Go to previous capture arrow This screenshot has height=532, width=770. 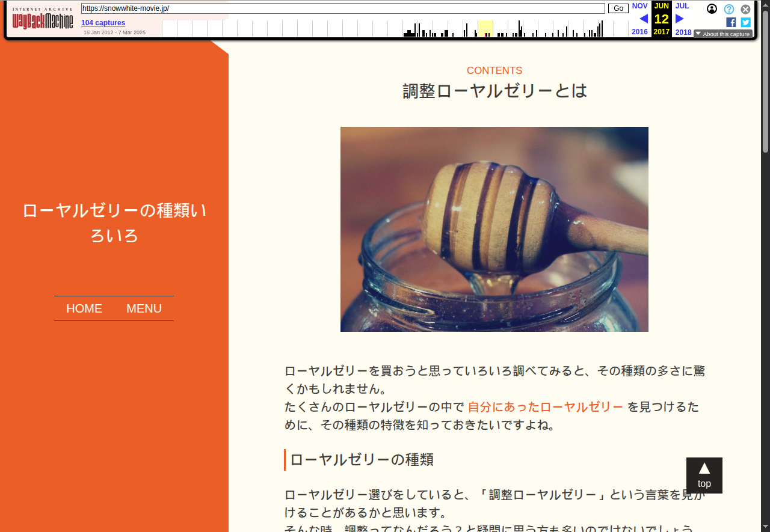click(x=643, y=19)
